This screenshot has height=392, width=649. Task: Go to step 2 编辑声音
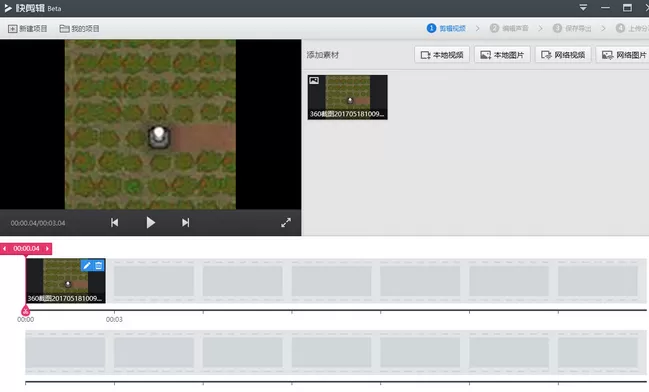(509, 28)
